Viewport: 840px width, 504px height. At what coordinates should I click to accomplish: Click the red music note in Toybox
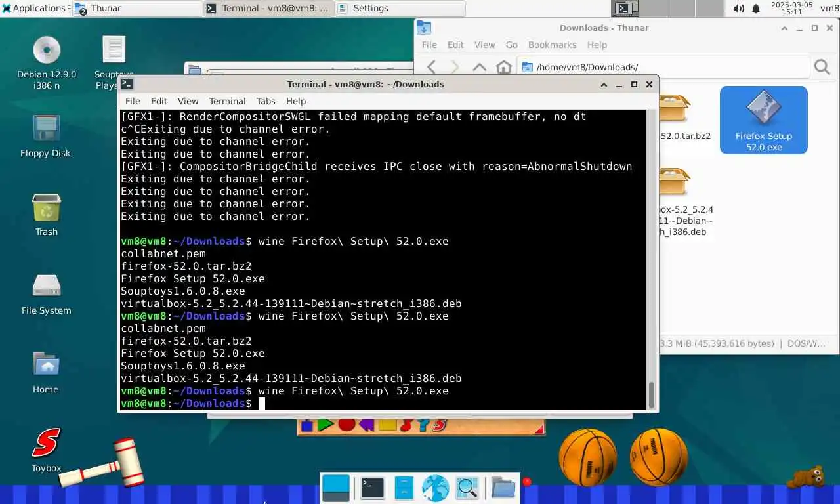click(407, 425)
